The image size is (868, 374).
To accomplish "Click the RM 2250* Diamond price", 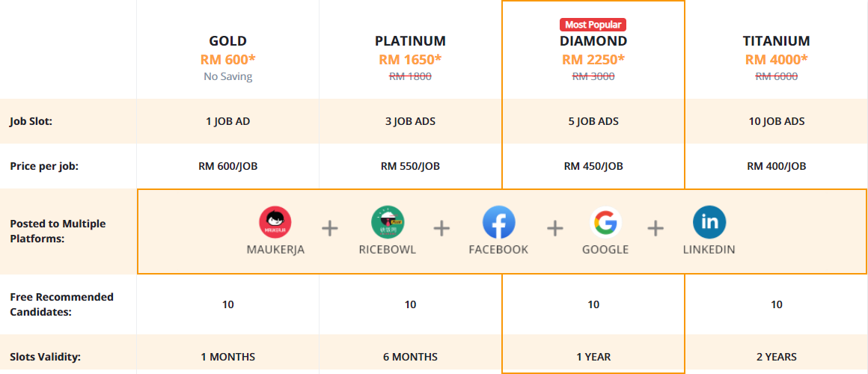I will pos(593,59).
